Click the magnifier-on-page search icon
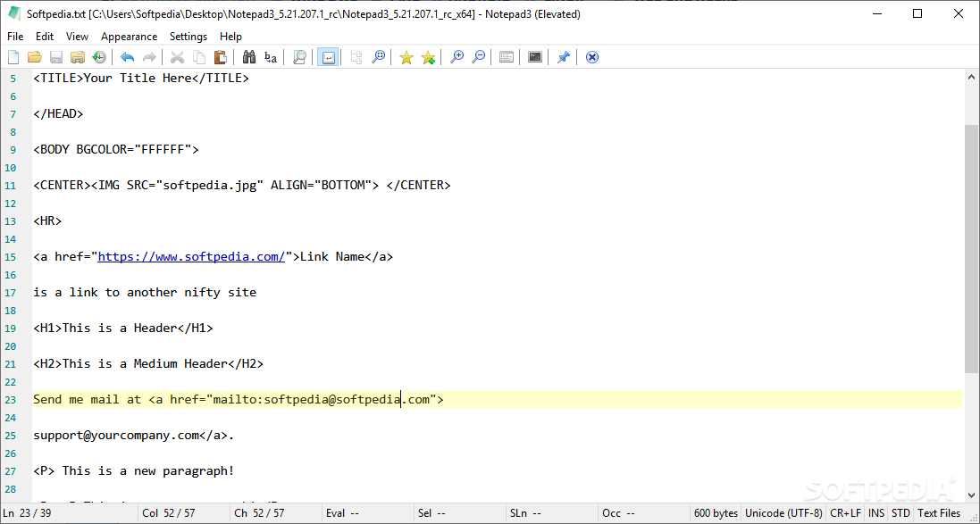The width and height of the screenshot is (980, 524). click(299, 57)
